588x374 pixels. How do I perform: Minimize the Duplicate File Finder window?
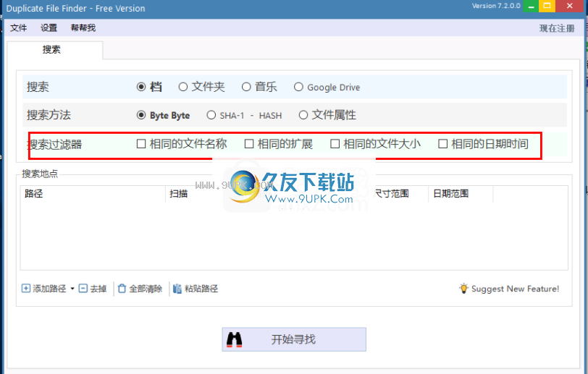point(531,6)
